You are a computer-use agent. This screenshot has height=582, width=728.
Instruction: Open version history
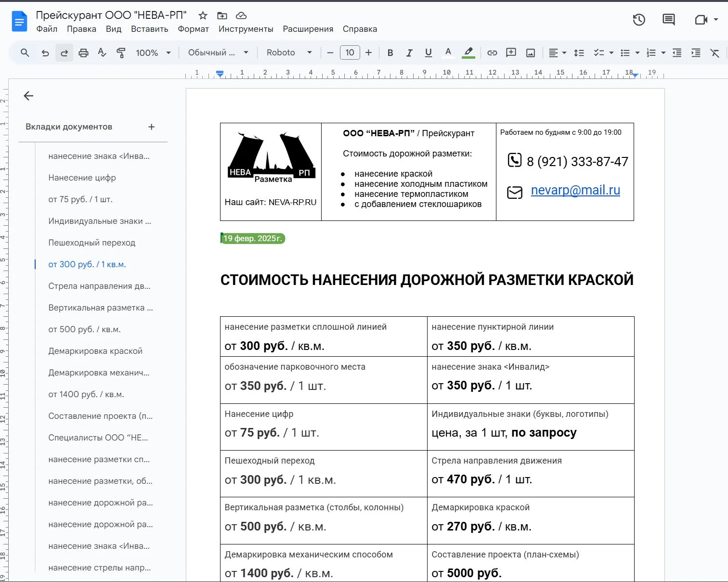638,20
